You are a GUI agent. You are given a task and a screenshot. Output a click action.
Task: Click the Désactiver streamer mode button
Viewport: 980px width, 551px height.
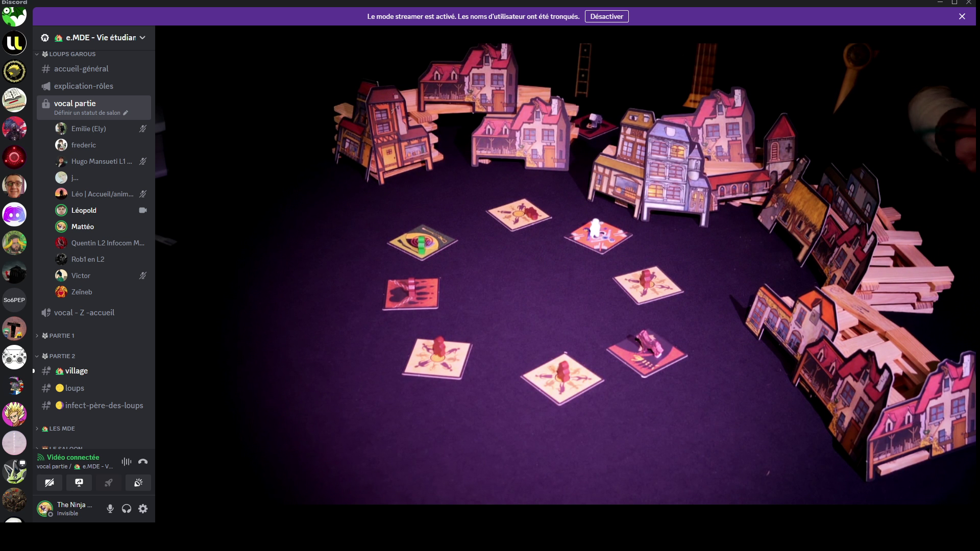coord(606,16)
